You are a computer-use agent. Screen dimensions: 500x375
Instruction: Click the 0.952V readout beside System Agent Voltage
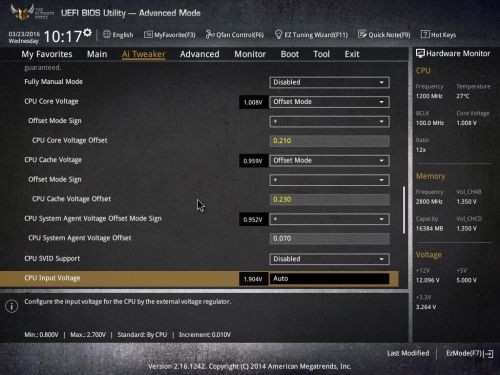coord(253,220)
